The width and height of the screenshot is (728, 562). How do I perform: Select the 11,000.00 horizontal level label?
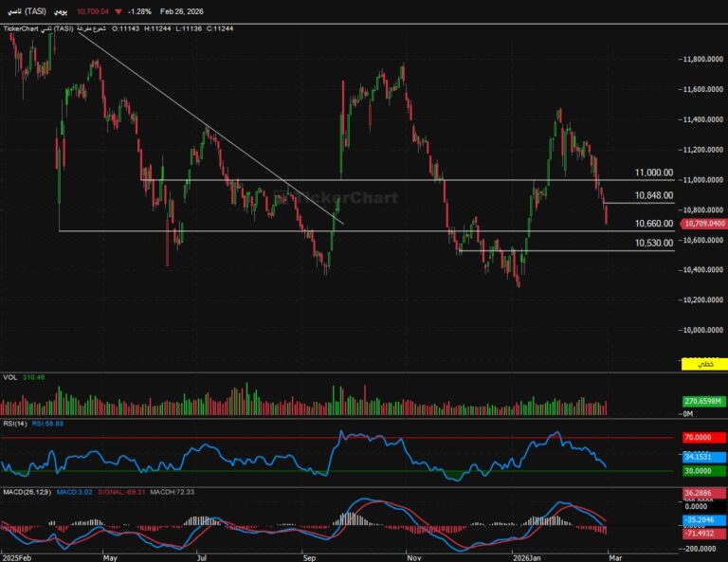point(654,173)
